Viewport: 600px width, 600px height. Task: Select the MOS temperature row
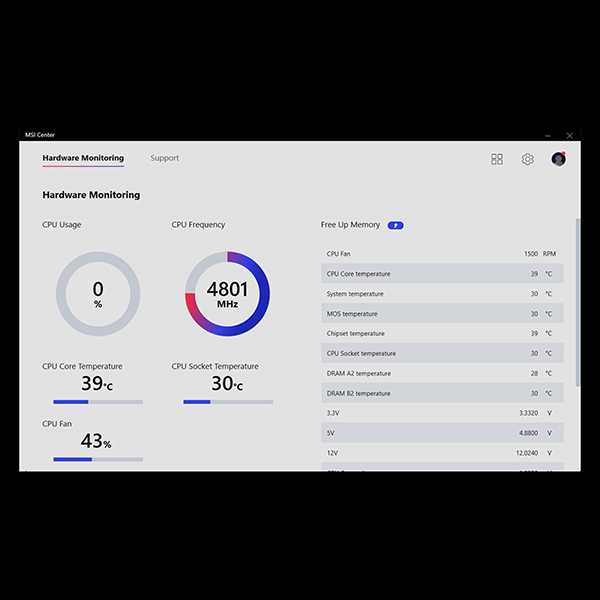tap(442, 314)
